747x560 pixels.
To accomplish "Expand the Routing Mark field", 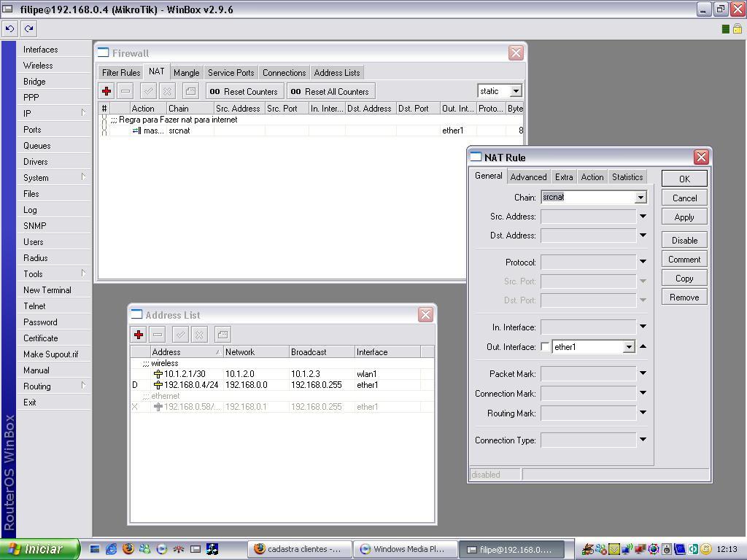I will (643, 413).
